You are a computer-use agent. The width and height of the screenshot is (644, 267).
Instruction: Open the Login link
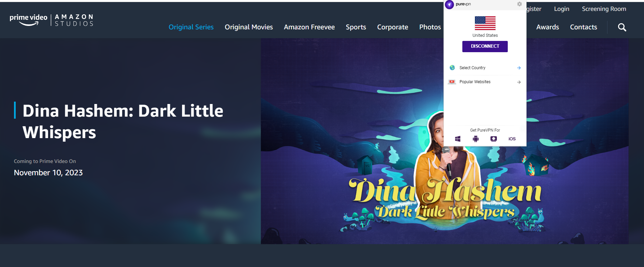(562, 9)
